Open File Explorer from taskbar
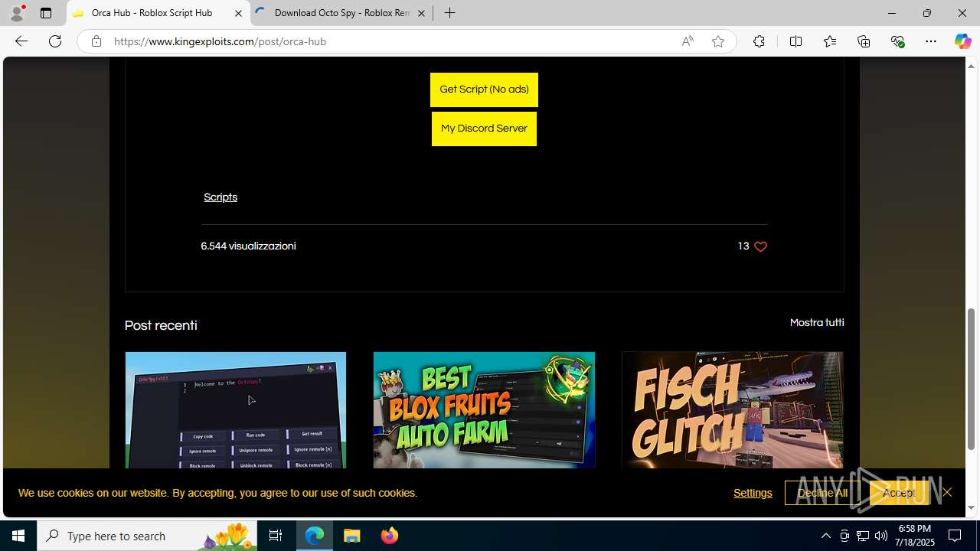980x551 pixels. [x=352, y=536]
